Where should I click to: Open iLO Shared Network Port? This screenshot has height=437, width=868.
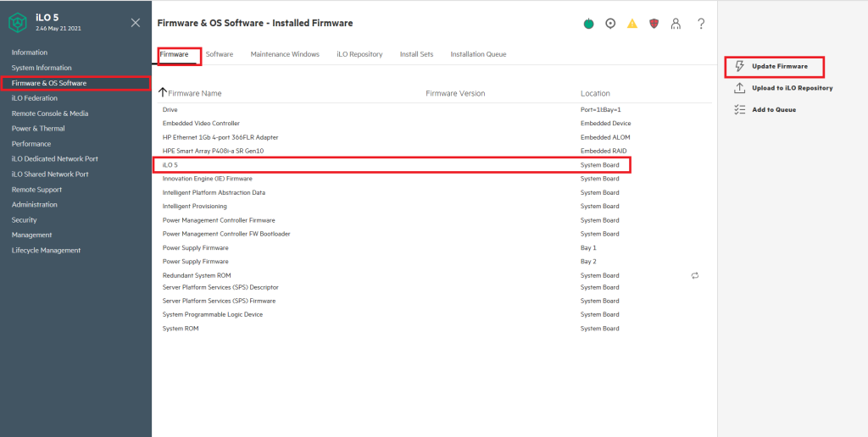[50, 174]
